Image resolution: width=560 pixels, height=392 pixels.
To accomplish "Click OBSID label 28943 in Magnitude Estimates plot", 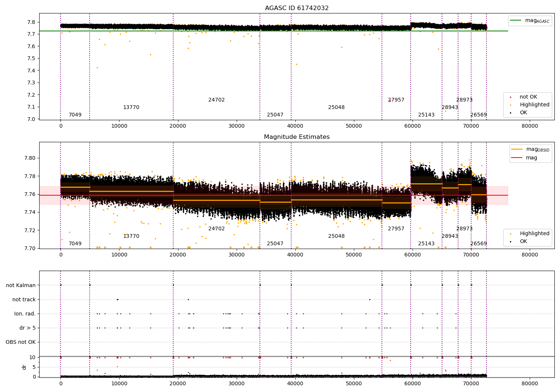I will pos(450,236).
